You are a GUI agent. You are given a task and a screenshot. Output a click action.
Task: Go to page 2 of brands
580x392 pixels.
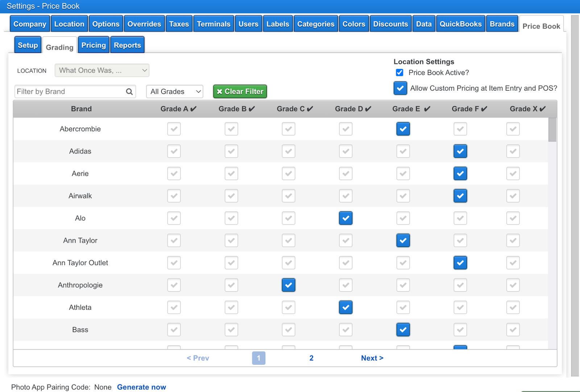pyautogui.click(x=311, y=358)
